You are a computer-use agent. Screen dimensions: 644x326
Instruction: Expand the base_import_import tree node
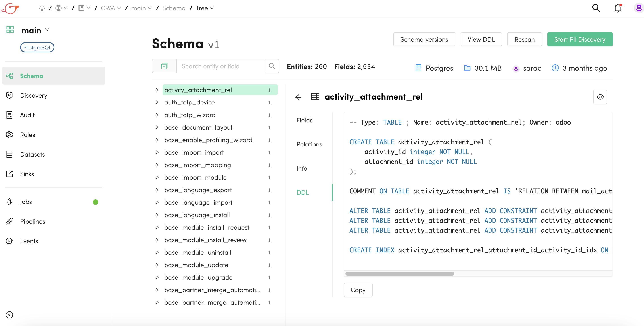coord(157,152)
